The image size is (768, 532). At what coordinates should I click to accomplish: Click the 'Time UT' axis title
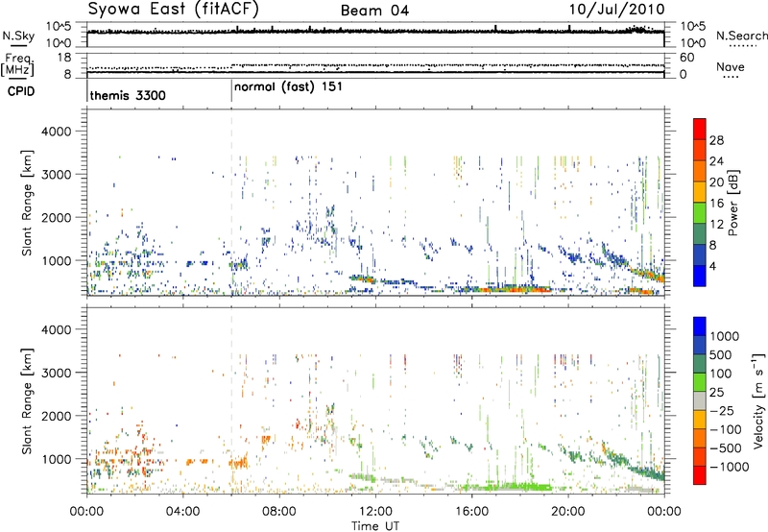[375, 525]
